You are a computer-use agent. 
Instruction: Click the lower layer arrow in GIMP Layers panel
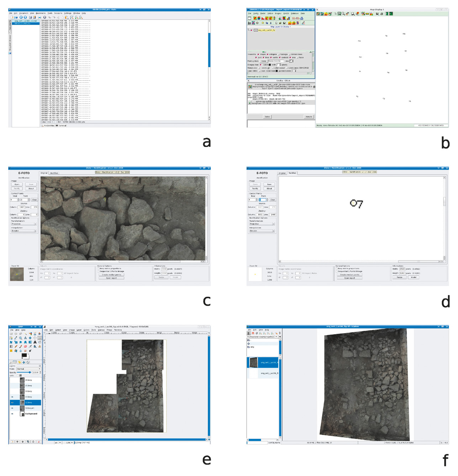(x=23, y=442)
